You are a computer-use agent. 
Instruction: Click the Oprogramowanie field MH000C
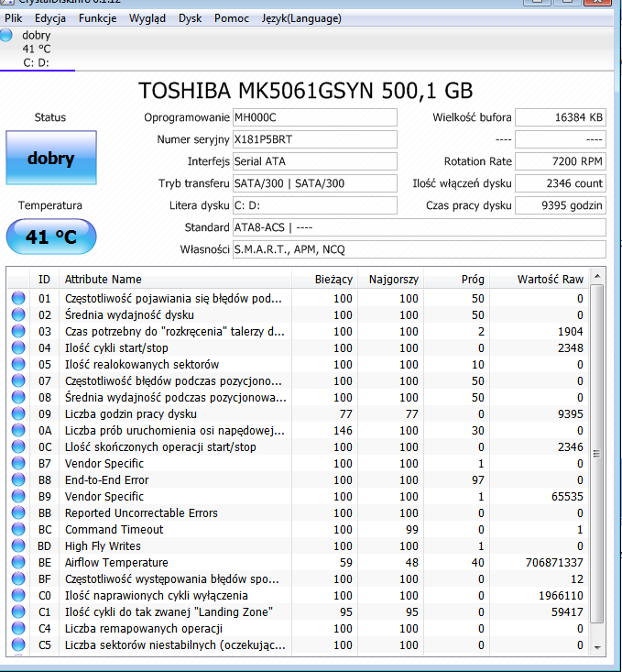point(315,117)
